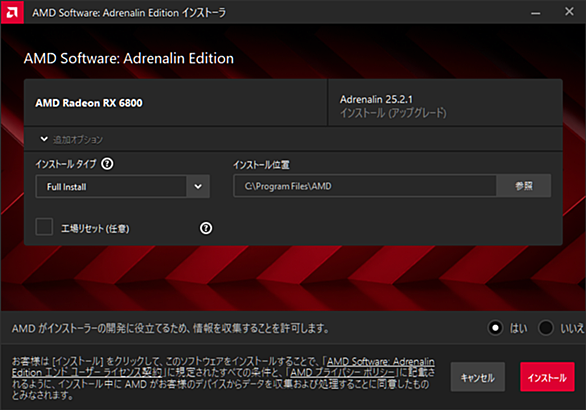Image resolution: width=586 pixels, height=410 pixels.
Task: Open help for インストール タイプ
Action: [x=107, y=164]
